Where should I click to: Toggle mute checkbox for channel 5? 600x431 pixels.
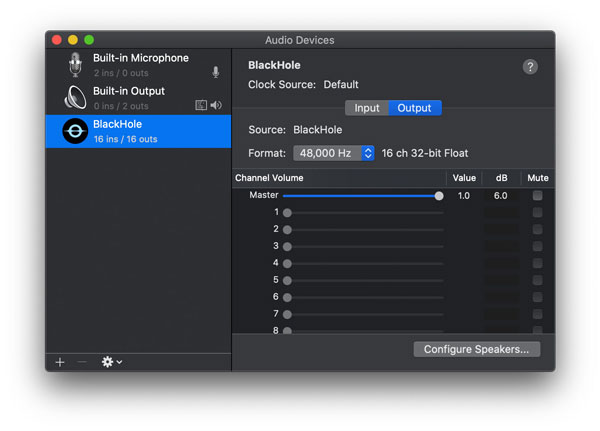click(537, 280)
